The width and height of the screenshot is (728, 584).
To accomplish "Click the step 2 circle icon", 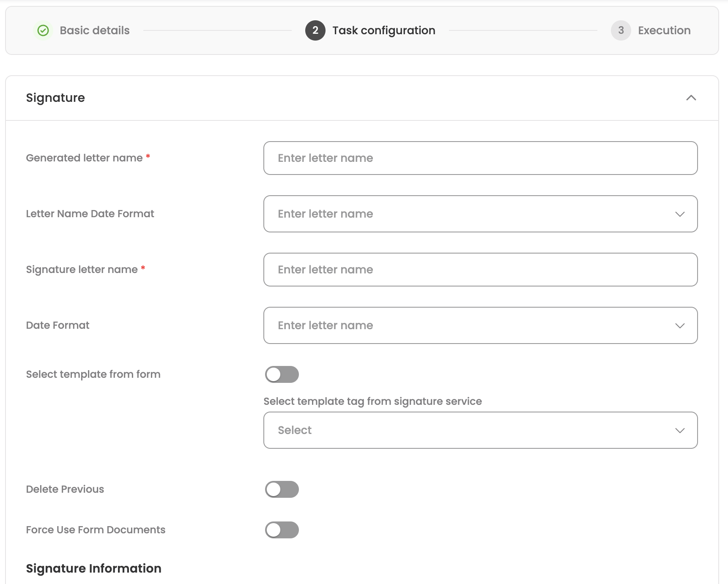I will point(315,30).
